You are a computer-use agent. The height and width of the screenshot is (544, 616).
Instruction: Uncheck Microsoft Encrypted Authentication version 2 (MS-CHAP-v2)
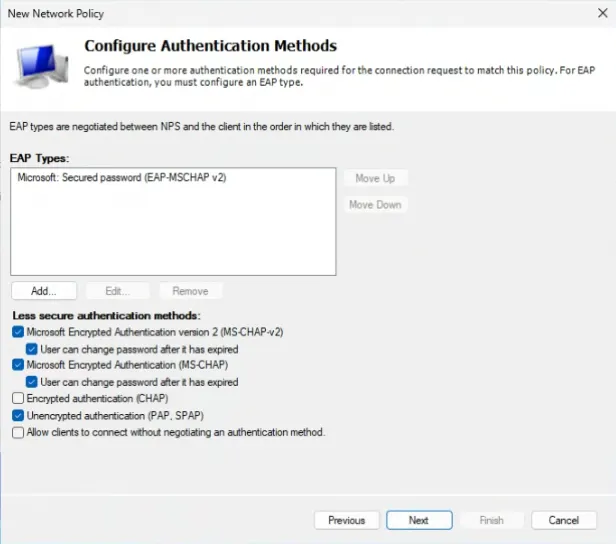click(18, 332)
